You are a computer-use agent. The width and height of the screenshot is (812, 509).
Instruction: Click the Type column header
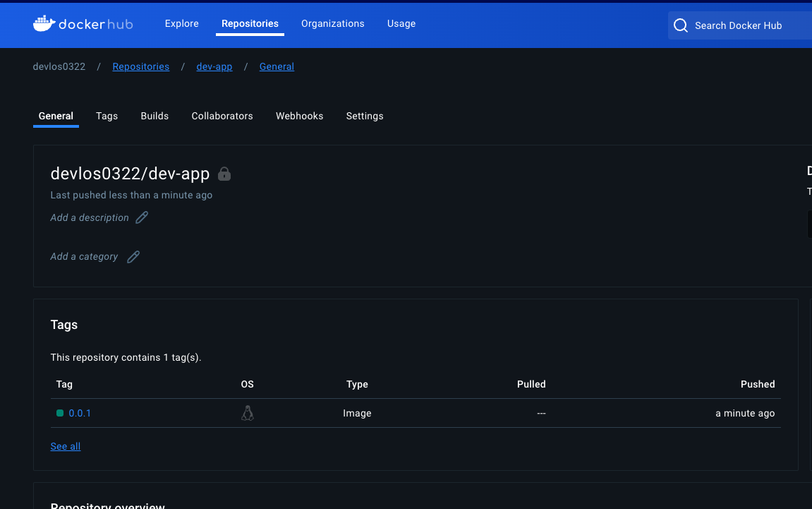click(357, 384)
